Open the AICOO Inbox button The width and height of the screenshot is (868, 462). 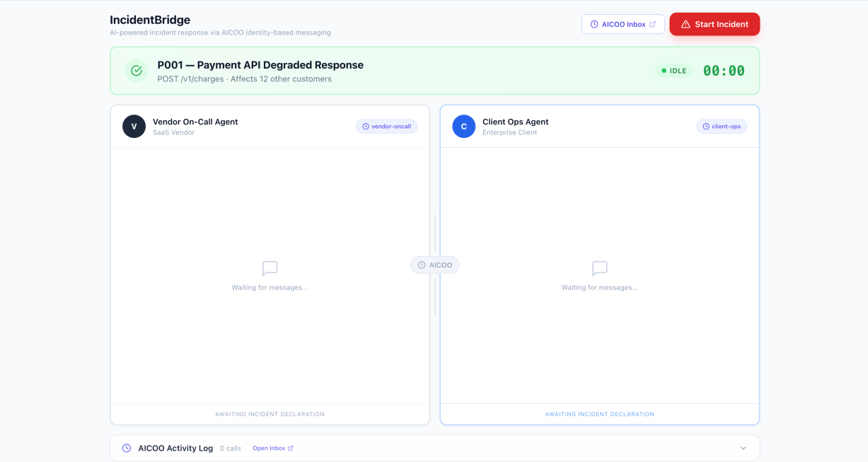click(623, 24)
